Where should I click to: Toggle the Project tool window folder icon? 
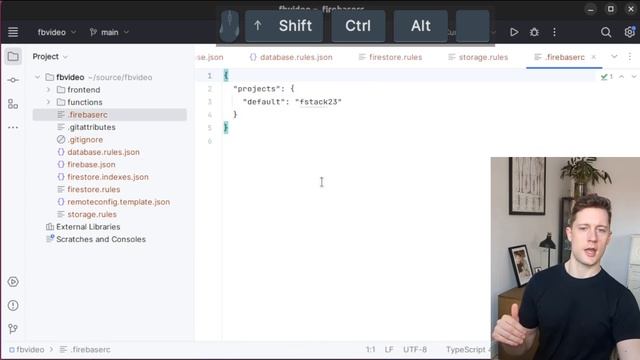click(13, 56)
